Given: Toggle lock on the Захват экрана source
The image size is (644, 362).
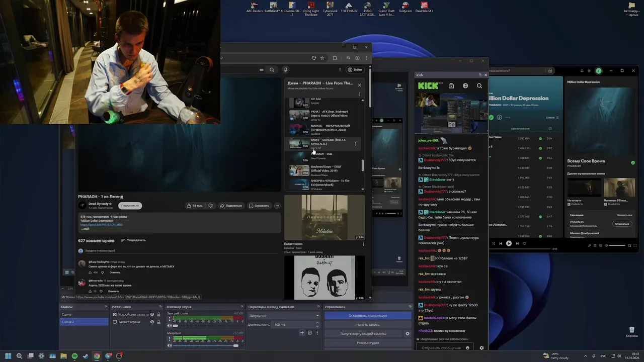Looking at the screenshot, I should tap(158, 322).
